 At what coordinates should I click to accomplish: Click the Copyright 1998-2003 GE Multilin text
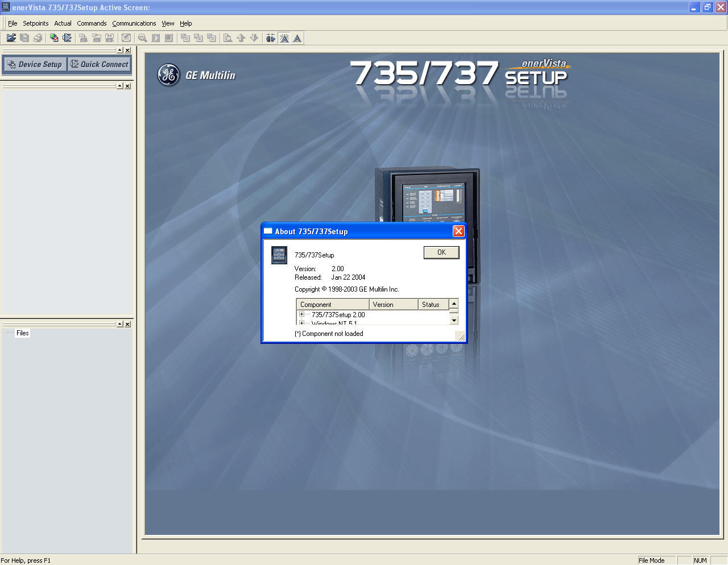click(x=347, y=289)
